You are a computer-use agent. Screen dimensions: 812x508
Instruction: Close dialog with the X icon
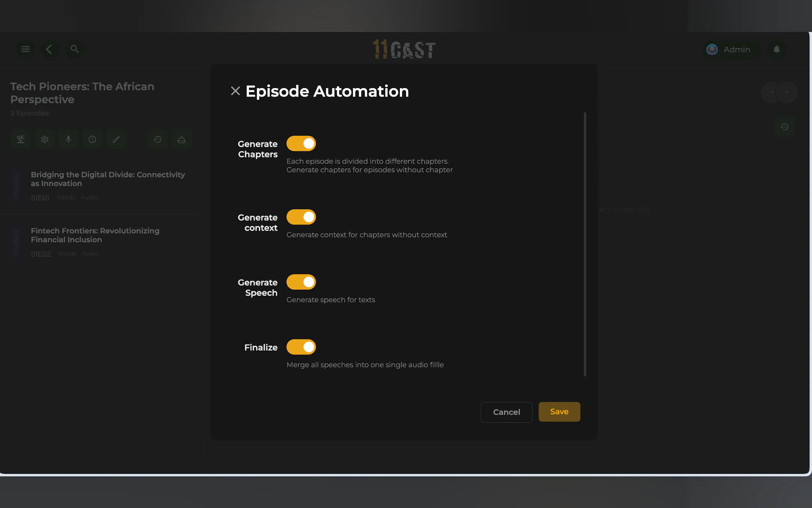[235, 91]
